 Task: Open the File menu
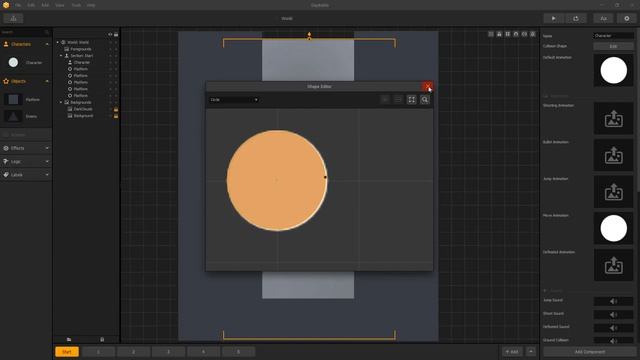[x=18, y=5]
